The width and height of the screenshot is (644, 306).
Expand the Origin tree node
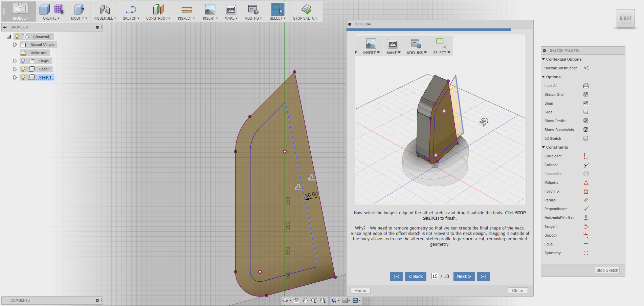15,61
